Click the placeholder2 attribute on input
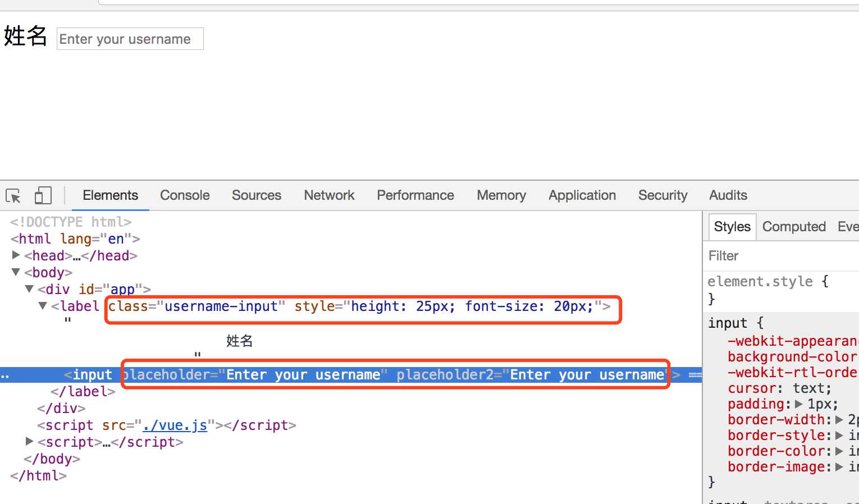 point(532,375)
